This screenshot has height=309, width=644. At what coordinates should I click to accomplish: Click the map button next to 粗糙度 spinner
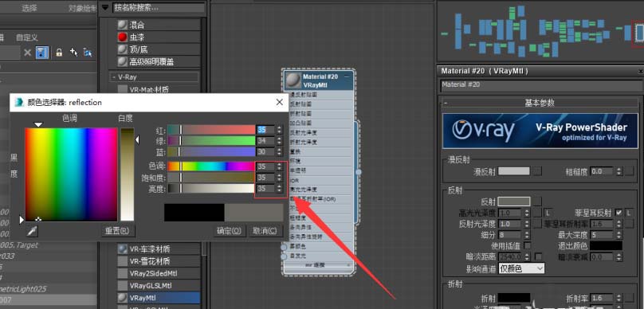(x=630, y=170)
